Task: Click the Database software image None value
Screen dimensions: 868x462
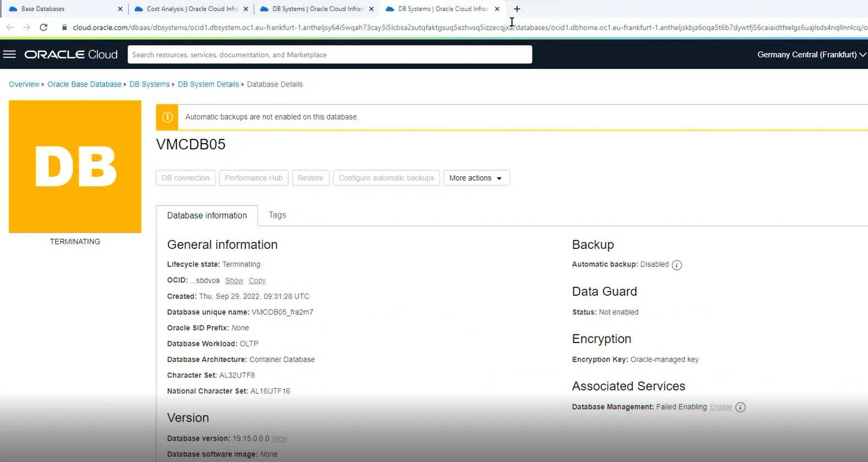Action: pos(269,454)
